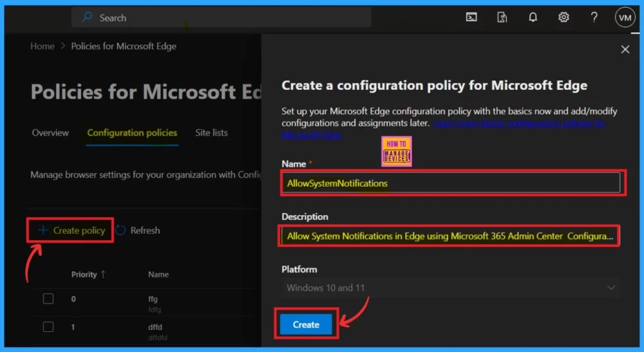The width and height of the screenshot is (644, 352).
Task: Click in the Search box
Action: click(221, 17)
